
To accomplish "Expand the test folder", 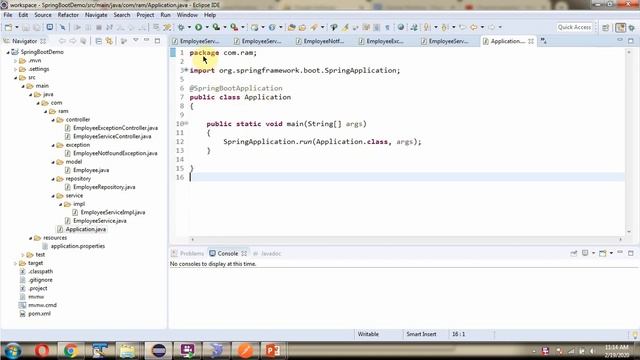I will (23, 255).
